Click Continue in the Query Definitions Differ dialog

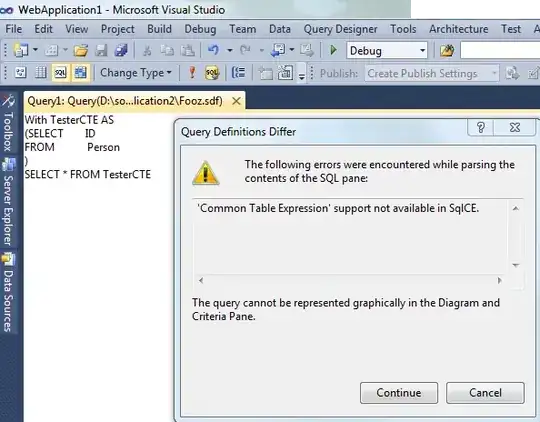coord(399,393)
